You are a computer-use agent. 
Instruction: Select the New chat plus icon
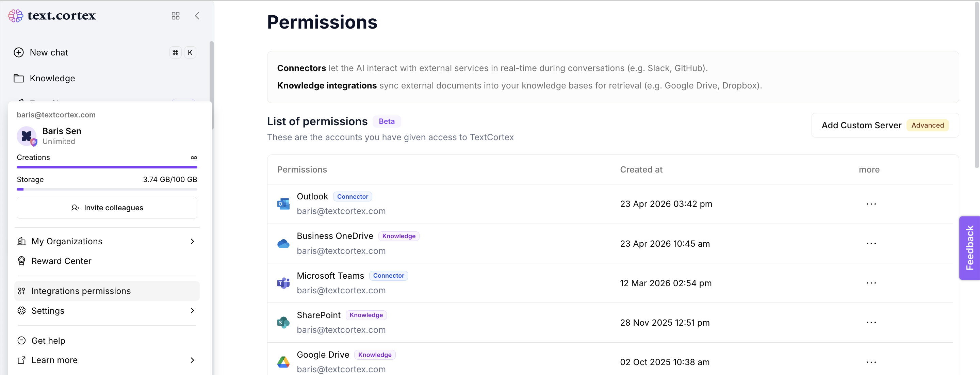(x=19, y=52)
